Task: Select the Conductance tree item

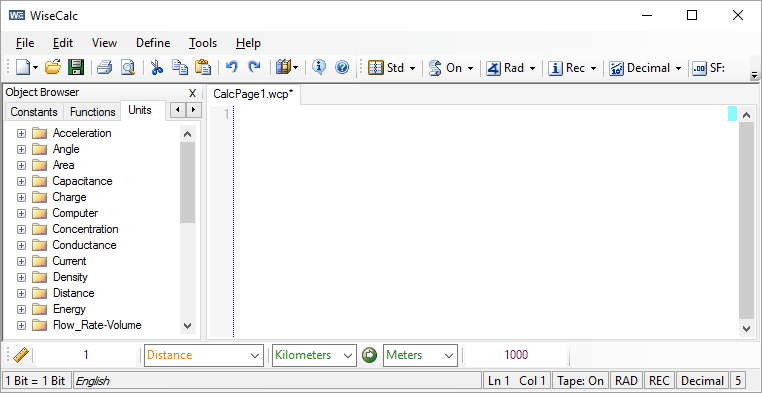Action: click(85, 245)
